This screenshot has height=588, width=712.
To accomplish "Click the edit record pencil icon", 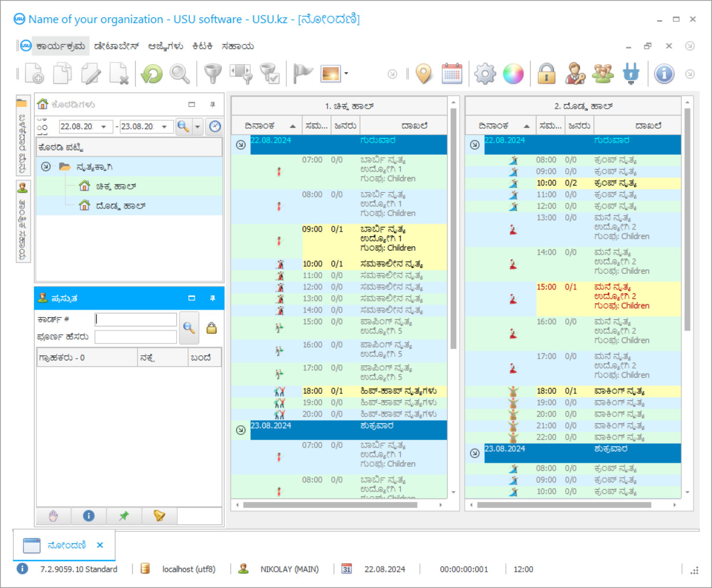I will click(91, 74).
